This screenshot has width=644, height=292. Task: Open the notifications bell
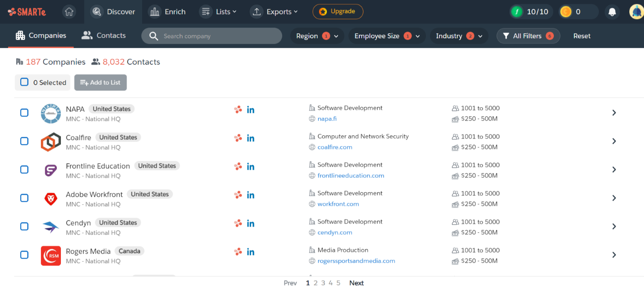612,12
